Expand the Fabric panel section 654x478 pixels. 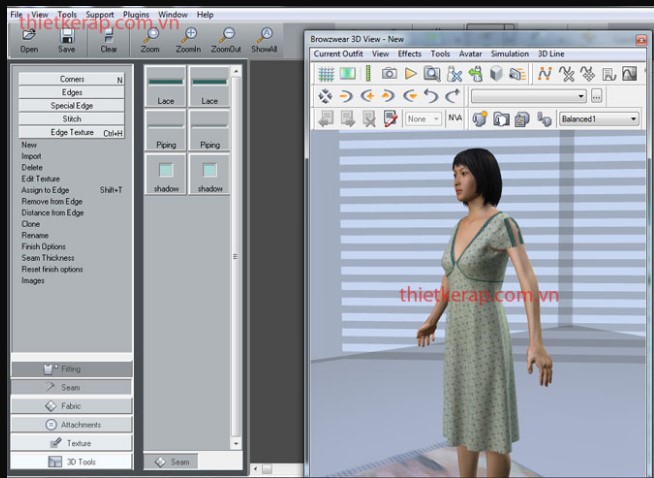tap(71, 406)
